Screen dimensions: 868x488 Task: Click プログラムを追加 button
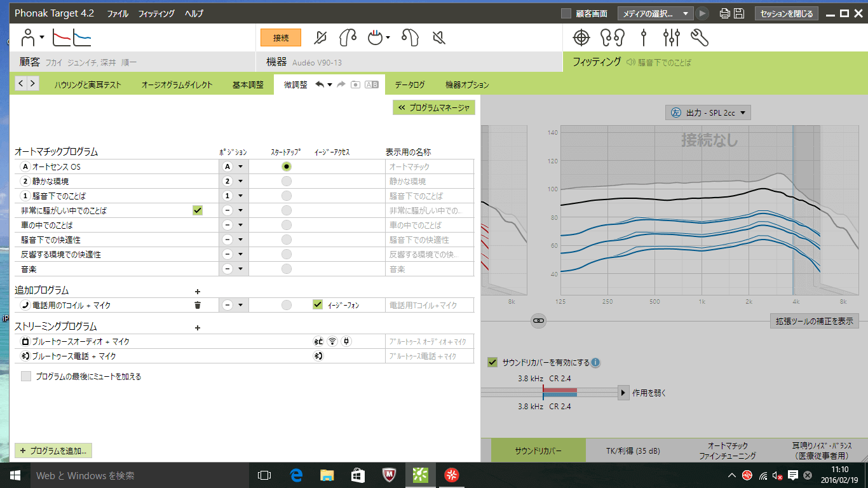click(x=53, y=451)
